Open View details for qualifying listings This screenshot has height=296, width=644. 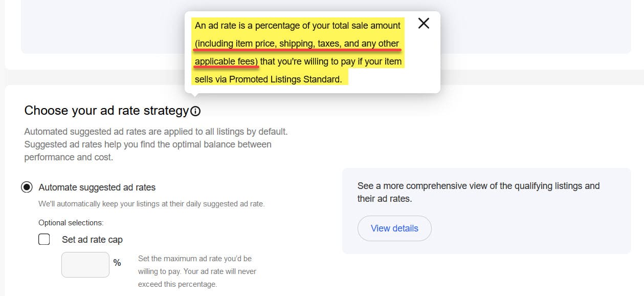pyautogui.click(x=394, y=228)
